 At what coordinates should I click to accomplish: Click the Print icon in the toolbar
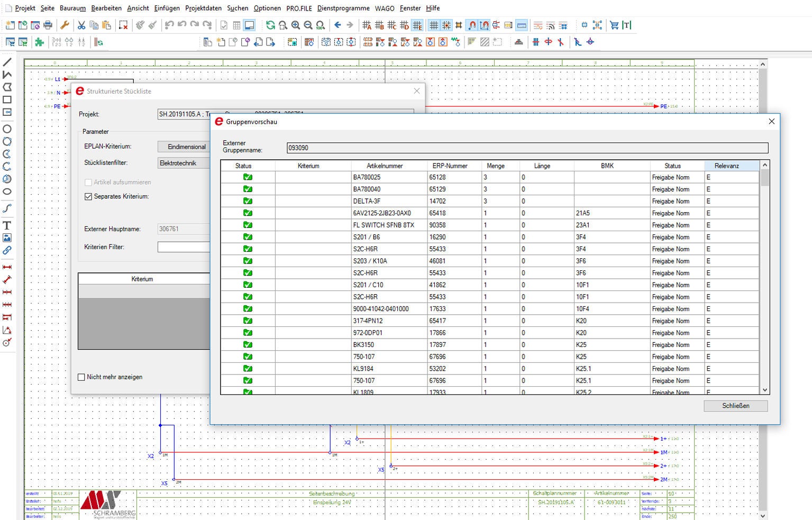(x=47, y=24)
